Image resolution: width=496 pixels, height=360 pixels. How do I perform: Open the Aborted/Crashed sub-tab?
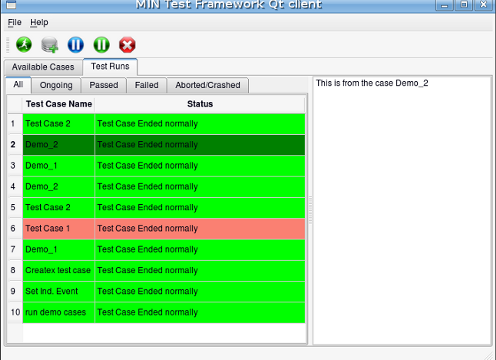(x=208, y=85)
